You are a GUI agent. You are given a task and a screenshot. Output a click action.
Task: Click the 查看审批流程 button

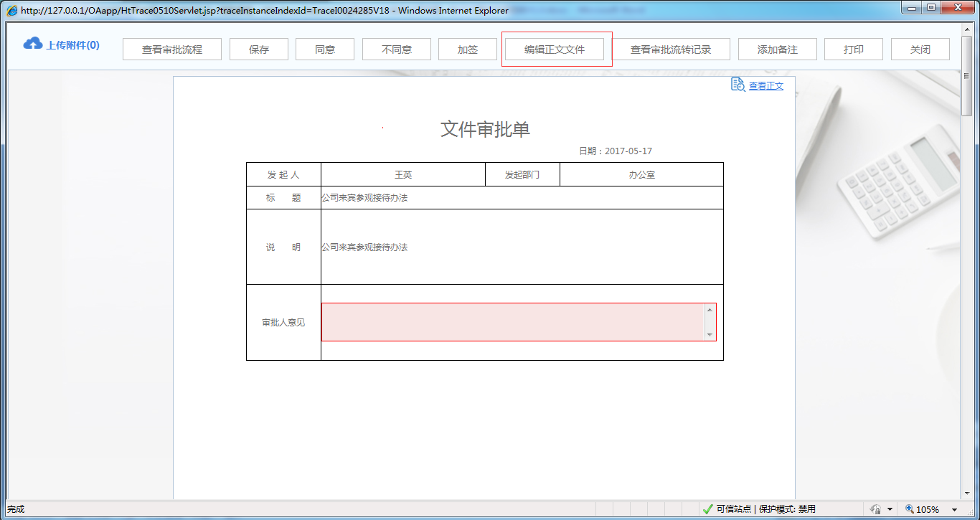tap(171, 49)
